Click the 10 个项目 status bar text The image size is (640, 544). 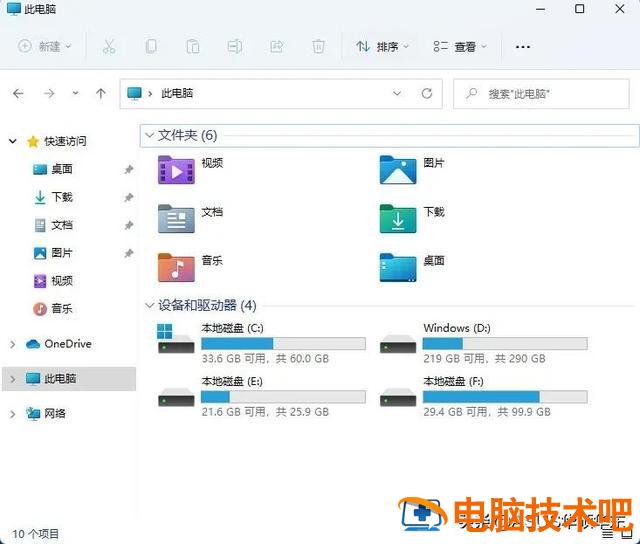[36, 534]
